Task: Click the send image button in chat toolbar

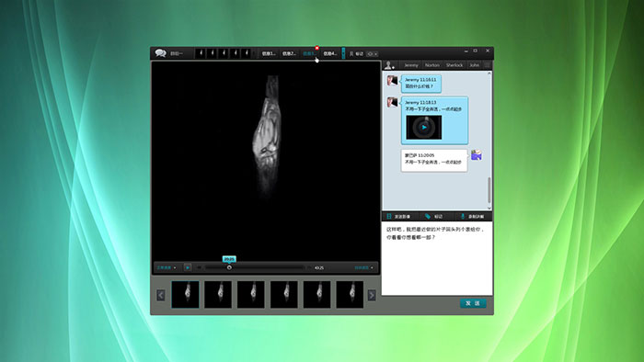Action: [398, 217]
